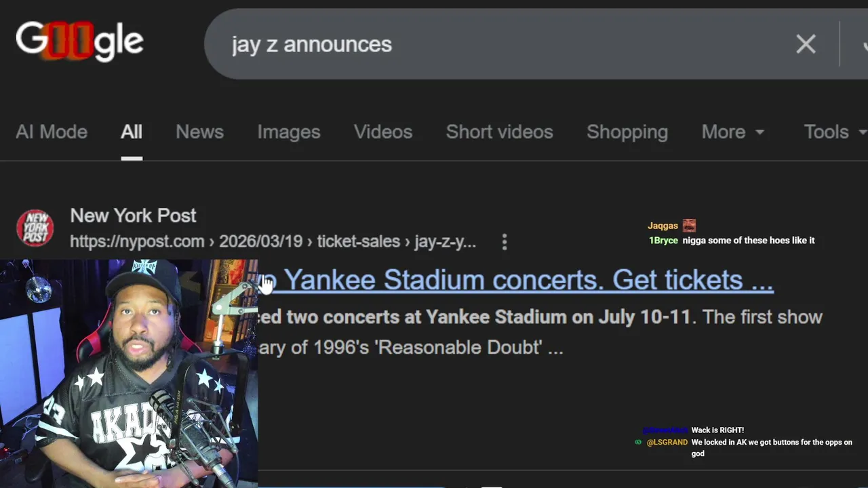Switch to Short videos tab

[500, 132]
